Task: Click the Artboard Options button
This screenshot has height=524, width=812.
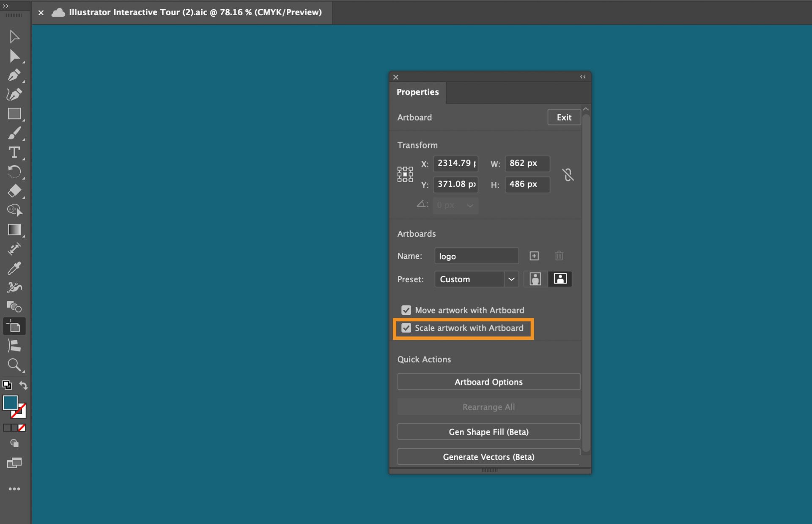Action: [x=488, y=382]
